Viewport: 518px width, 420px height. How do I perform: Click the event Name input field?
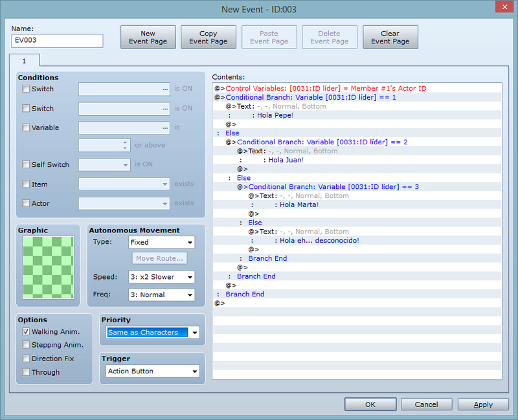pos(57,41)
